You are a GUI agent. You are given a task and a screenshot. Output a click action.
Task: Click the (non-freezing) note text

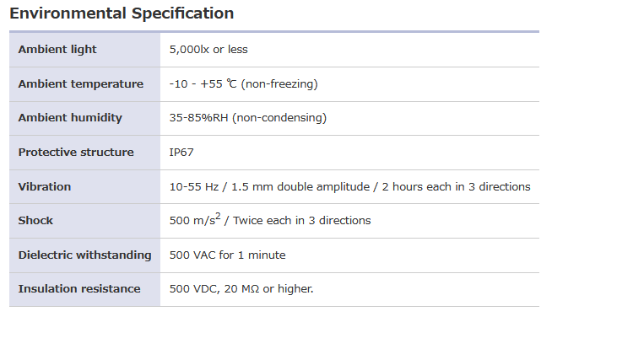pyautogui.click(x=279, y=84)
